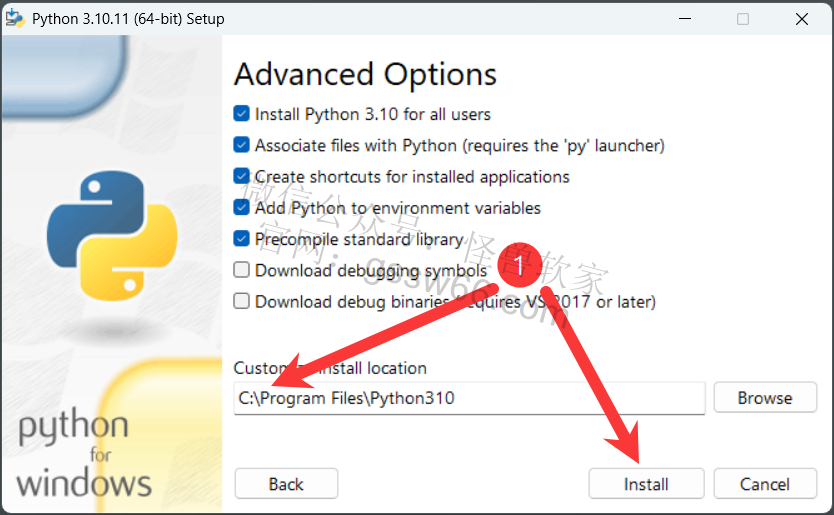Click the greyed-out maximize window icon

coord(743,19)
